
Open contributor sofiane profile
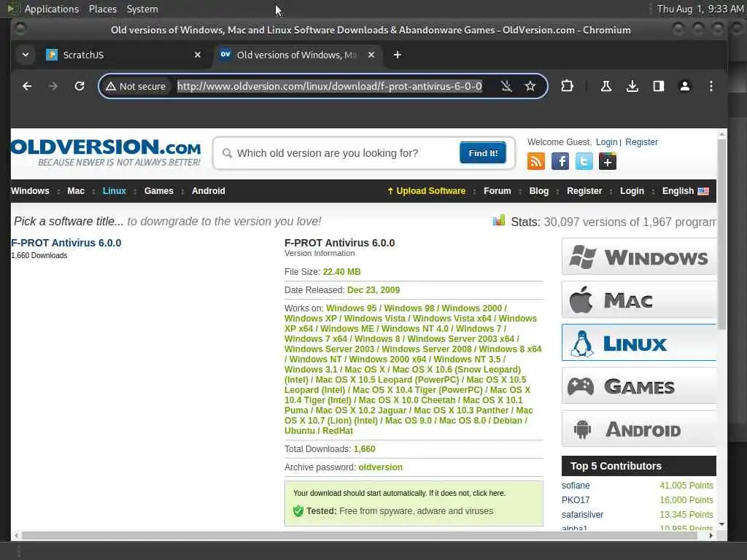pos(576,485)
